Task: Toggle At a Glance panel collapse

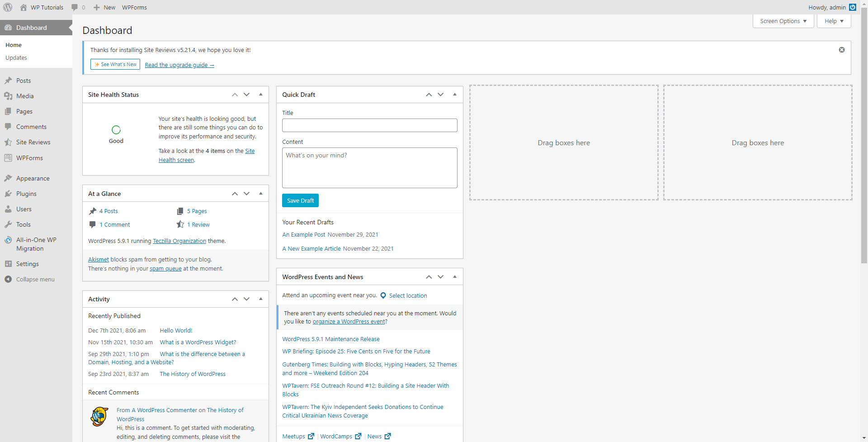Action: (x=261, y=194)
